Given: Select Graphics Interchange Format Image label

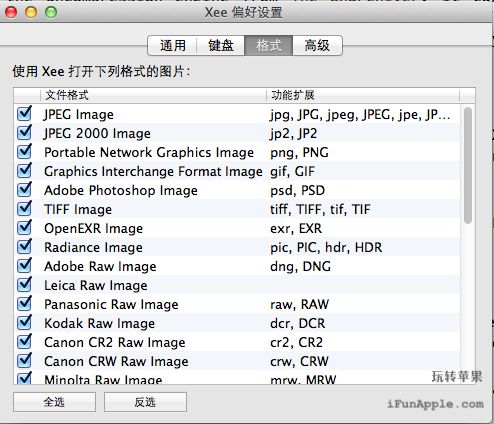Looking at the screenshot, I should 153,172.
